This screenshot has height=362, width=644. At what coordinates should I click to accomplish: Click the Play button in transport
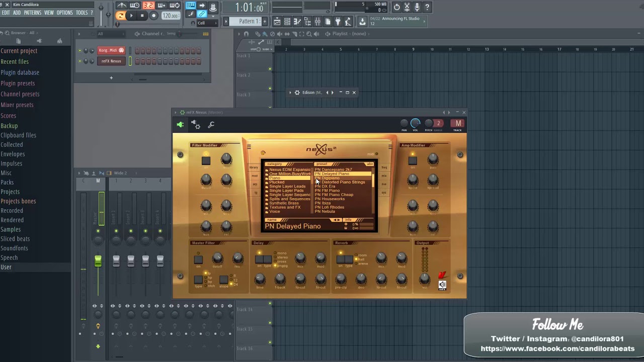[x=131, y=16]
